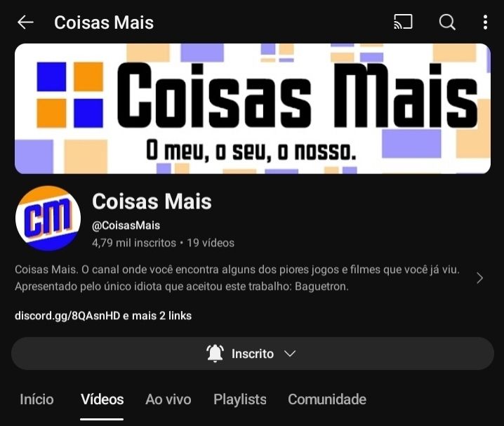This screenshot has height=426, width=504.
Task: Select the Vídeos tab
Action: [102, 399]
